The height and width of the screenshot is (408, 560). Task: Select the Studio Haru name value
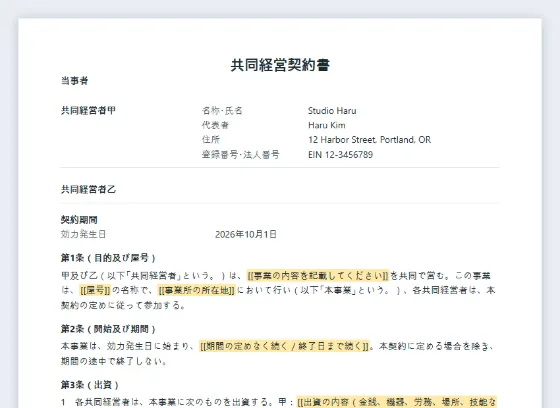point(332,111)
